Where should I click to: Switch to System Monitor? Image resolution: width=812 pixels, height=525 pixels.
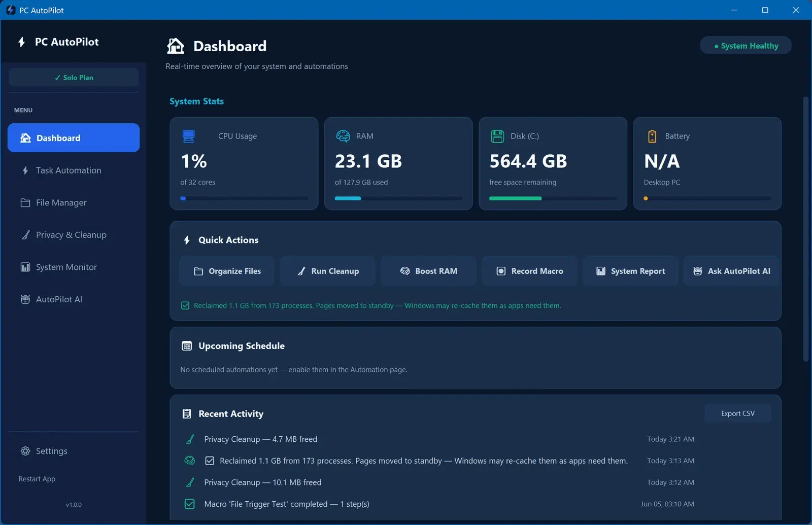point(74,267)
